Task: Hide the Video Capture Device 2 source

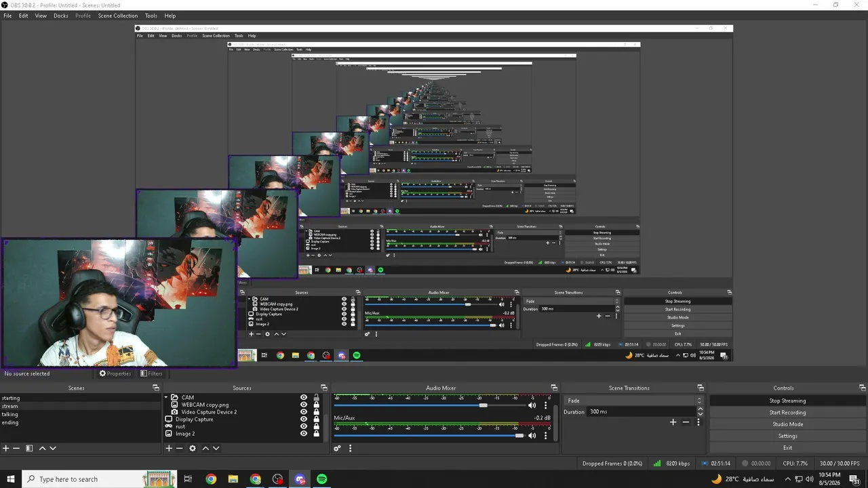Action: pyautogui.click(x=304, y=412)
